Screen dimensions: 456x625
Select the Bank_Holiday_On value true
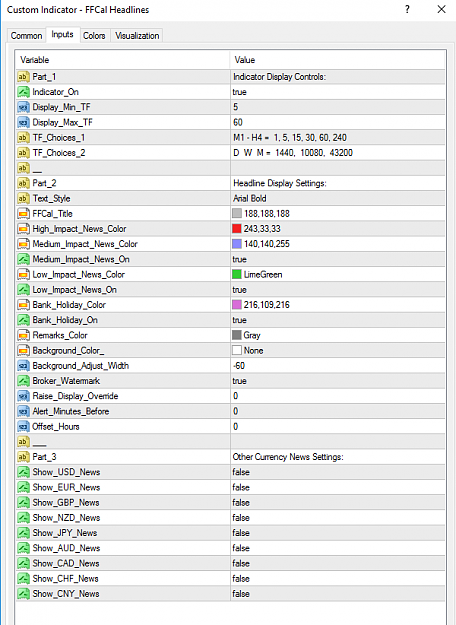240,320
